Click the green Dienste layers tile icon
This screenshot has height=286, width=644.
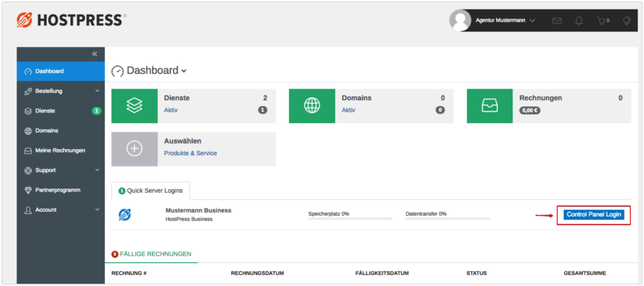point(135,106)
